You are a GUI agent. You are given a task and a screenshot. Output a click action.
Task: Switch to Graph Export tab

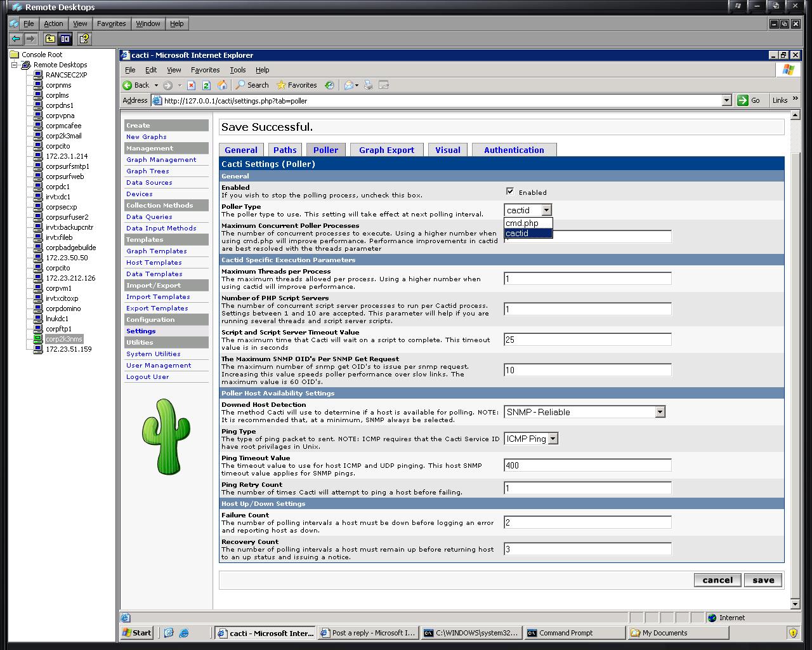[386, 150]
